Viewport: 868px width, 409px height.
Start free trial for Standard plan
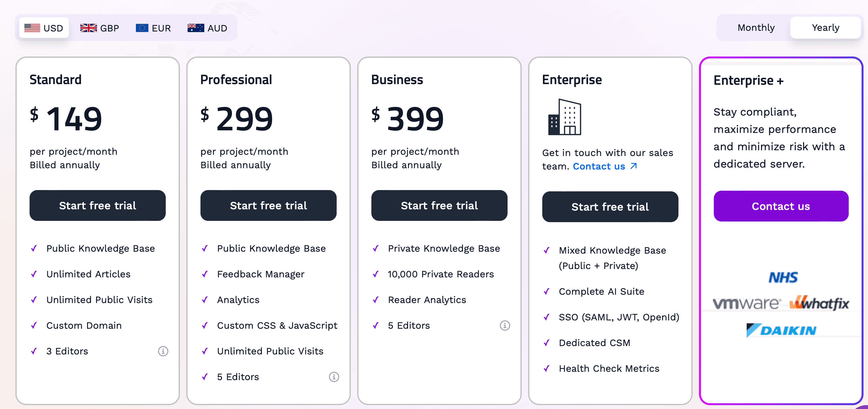point(97,205)
